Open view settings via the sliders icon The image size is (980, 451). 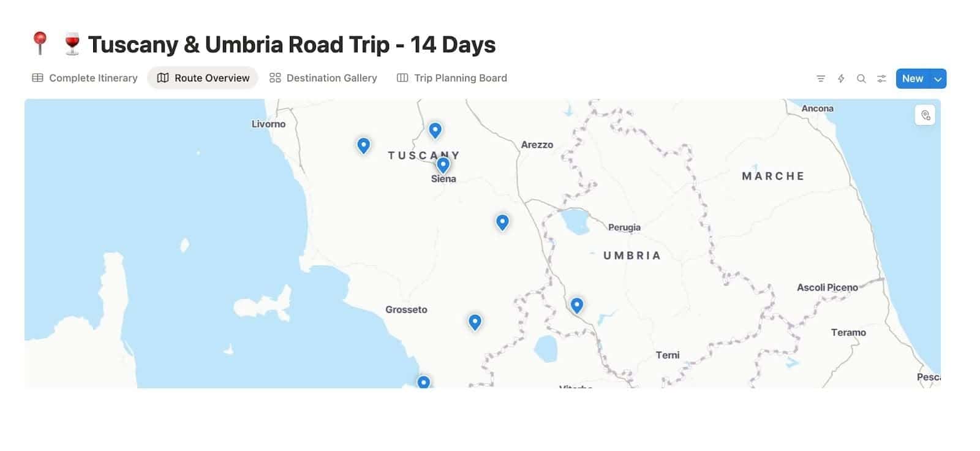(x=881, y=78)
